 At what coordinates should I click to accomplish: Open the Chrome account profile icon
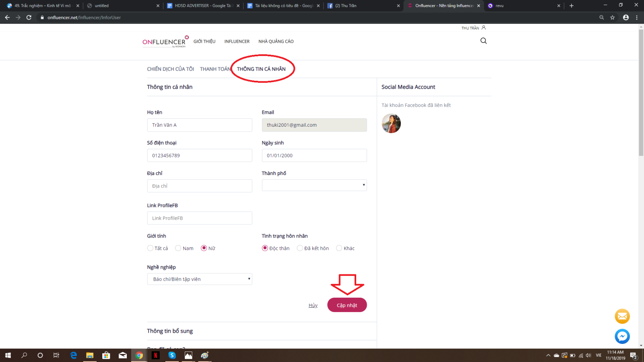point(626,17)
